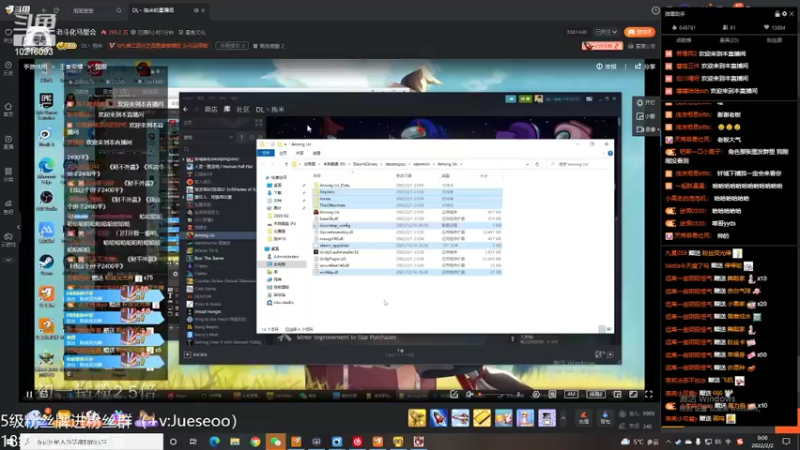Pause the live stream playback
The image size is (800, 450).
(x=29, y=394)
